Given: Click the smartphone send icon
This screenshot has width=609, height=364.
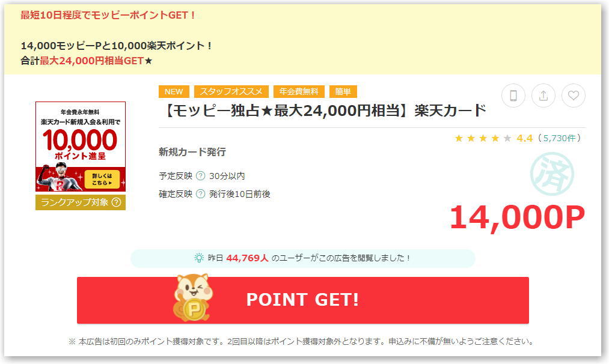Looking at the screenshot, I should [x=513, y=96].
